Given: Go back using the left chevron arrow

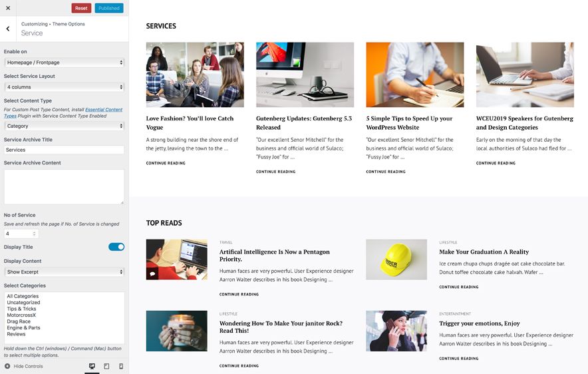Looking at the screenshot, I should 8,29.
